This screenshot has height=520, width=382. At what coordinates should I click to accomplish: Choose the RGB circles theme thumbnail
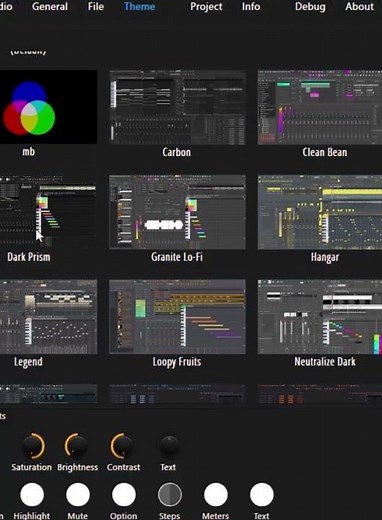pos(48,107)
